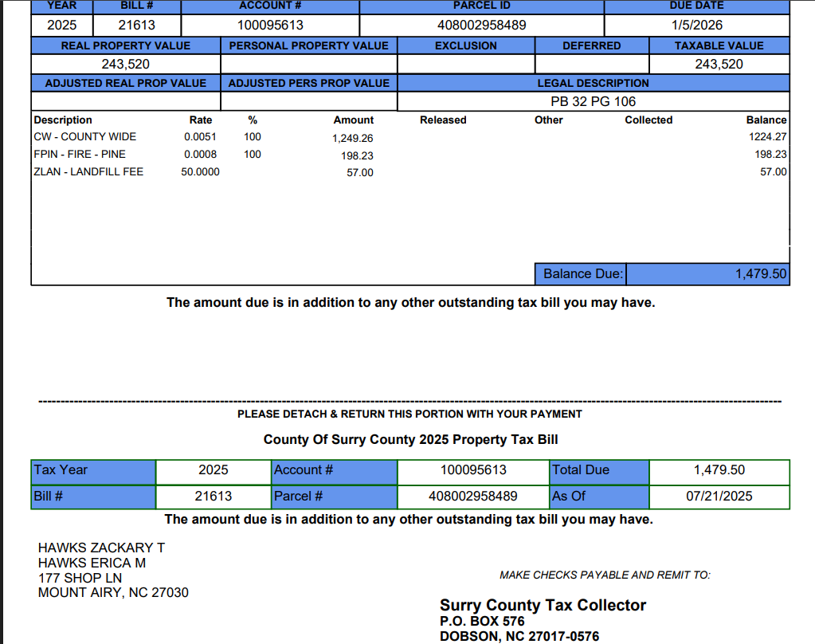Select the Parcel # value in payment stub
The image size is (815, 644).
pyautogui.click(x=472, y=496)
